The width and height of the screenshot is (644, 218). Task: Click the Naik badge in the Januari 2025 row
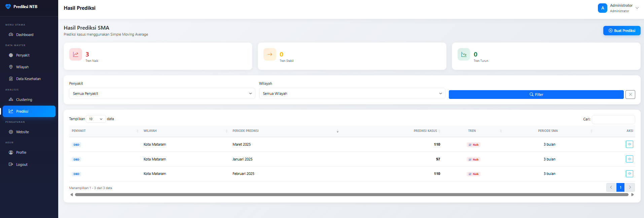[473, 159]
